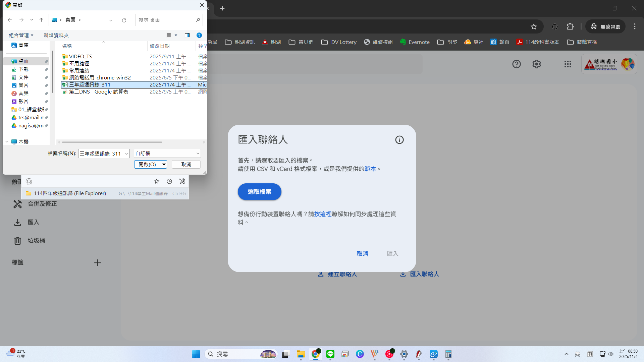This screenshot has width=644, height=362.
Task: Click the info icon in the import contacts dialog
Action: click(x=399, y=140)
